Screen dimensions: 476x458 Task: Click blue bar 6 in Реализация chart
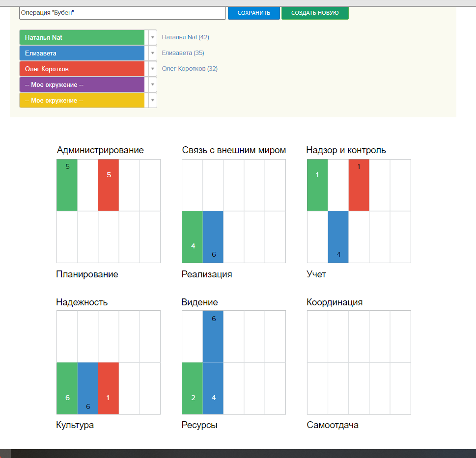click(213, 237)
